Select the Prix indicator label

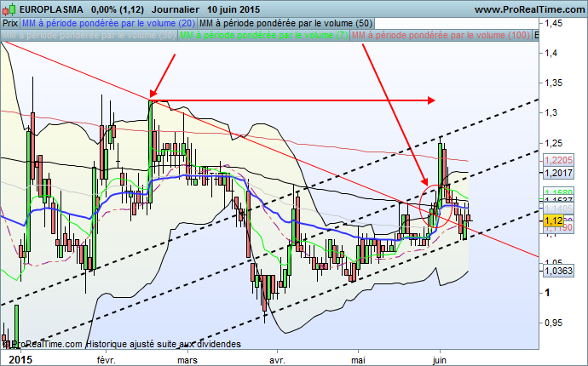coord(10,23)
